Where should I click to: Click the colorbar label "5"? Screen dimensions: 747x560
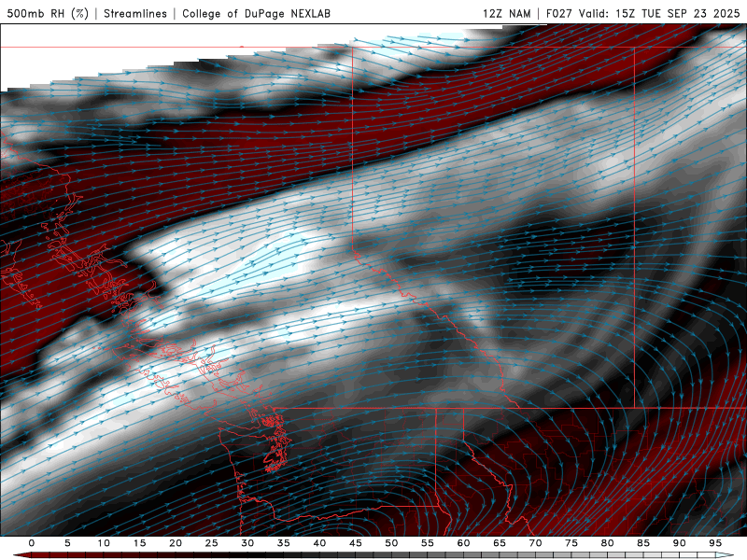tap(67, 543)
